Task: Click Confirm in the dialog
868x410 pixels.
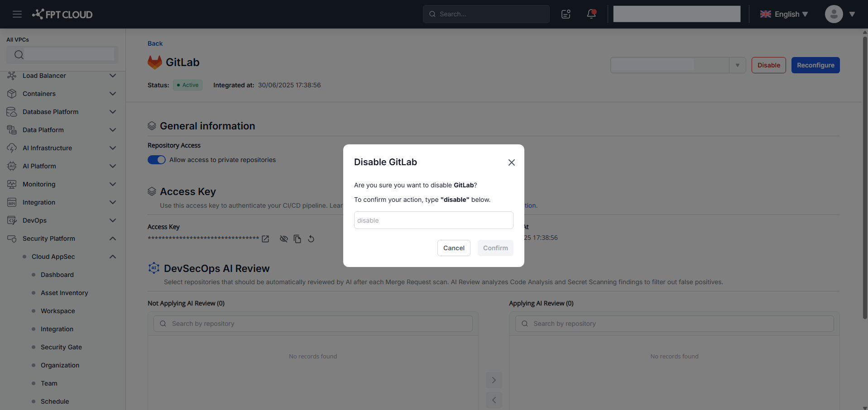Action: (495, 248)
